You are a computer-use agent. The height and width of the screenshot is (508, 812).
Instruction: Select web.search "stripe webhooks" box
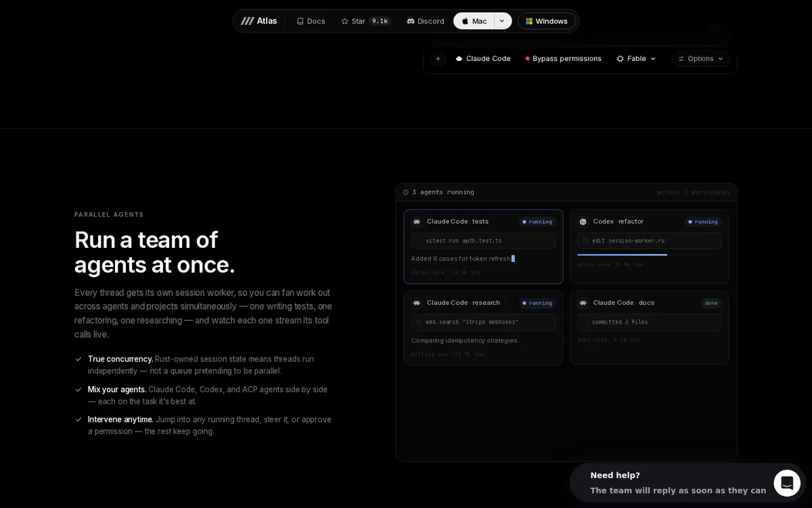(x=483, y=322)
